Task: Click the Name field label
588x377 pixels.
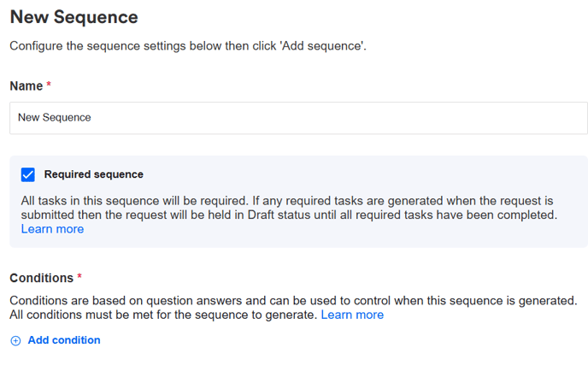Action: 26,86
